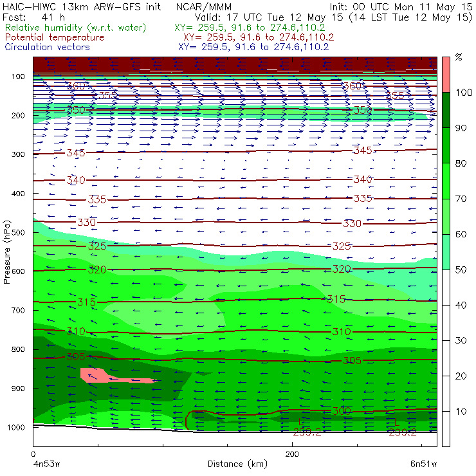Click the blue 'Circulation vectors' legend label

pos(47,47)
